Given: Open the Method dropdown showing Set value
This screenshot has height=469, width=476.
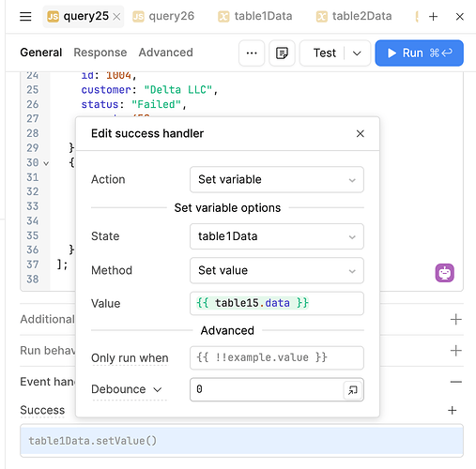Looking at the screenshot, I should tap(277, 270).
